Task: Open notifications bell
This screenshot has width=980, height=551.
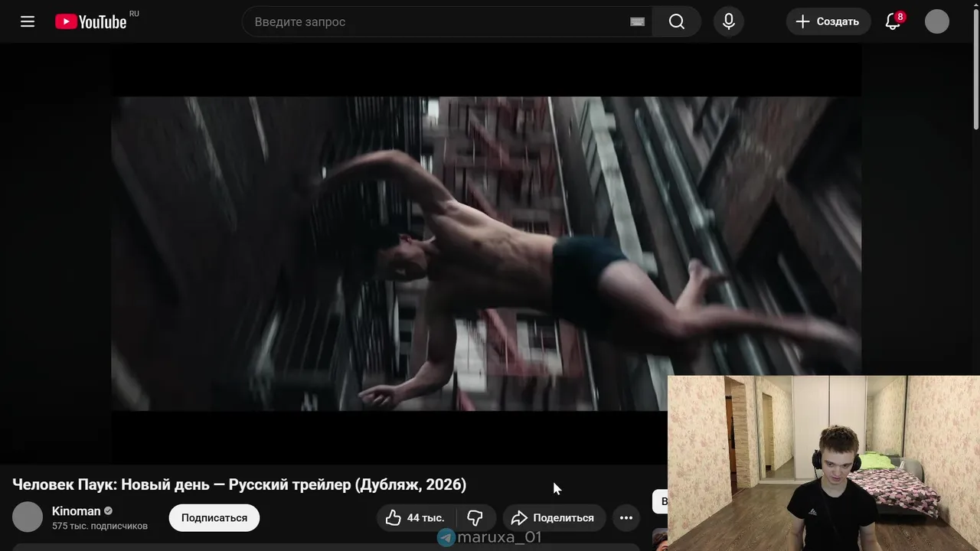Action: [x=893, y=21]
